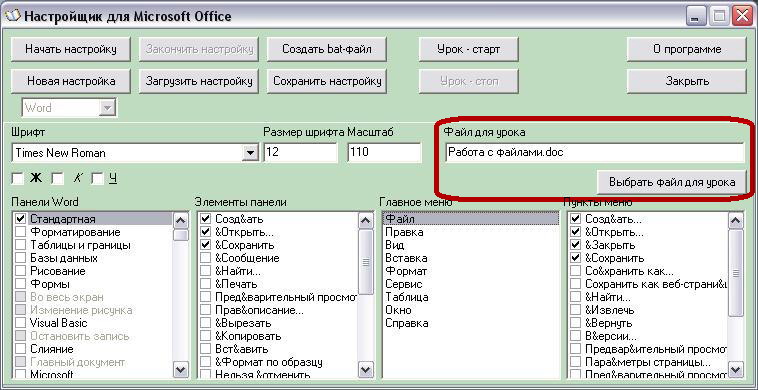The height and width of the screenshot is (390, 758).
Task: Check &Формат по образцу checkbox
Action: tap(205, 362)
